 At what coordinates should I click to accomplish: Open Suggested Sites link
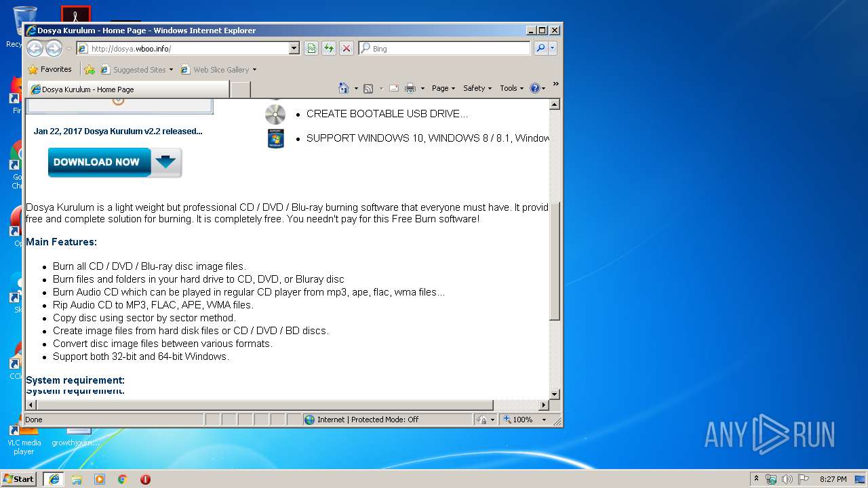pos(134,69)
